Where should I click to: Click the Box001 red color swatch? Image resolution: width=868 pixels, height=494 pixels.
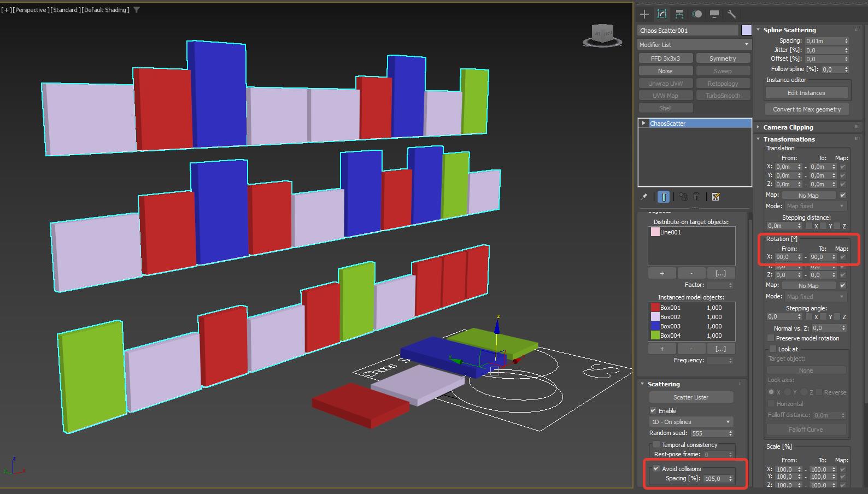(655, 308)
